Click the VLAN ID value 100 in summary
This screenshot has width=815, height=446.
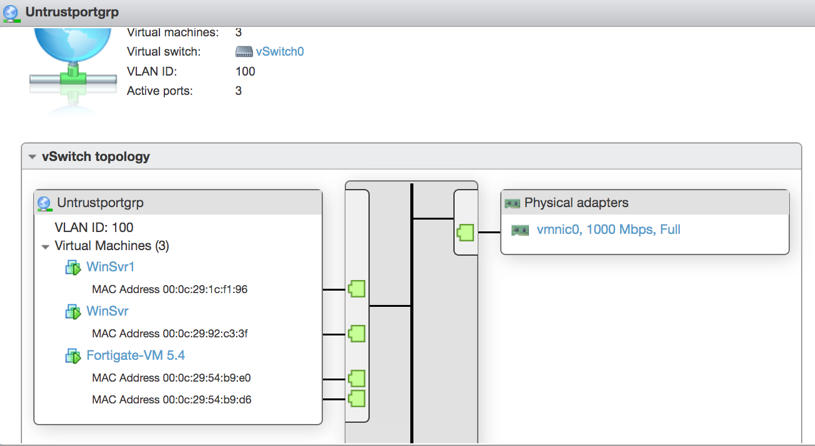[245, 71]
